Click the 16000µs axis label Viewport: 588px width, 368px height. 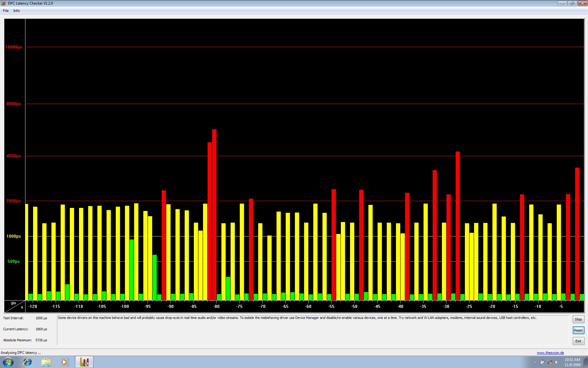point(14,47)
